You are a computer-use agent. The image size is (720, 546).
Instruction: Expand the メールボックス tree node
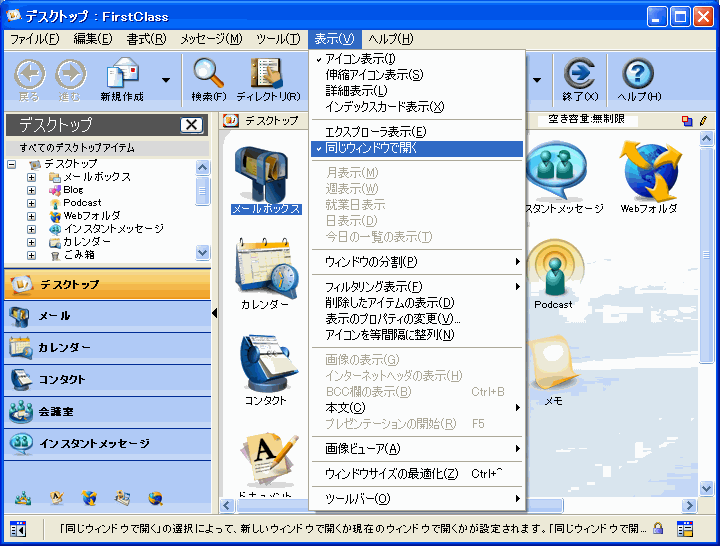coord(32,177)
